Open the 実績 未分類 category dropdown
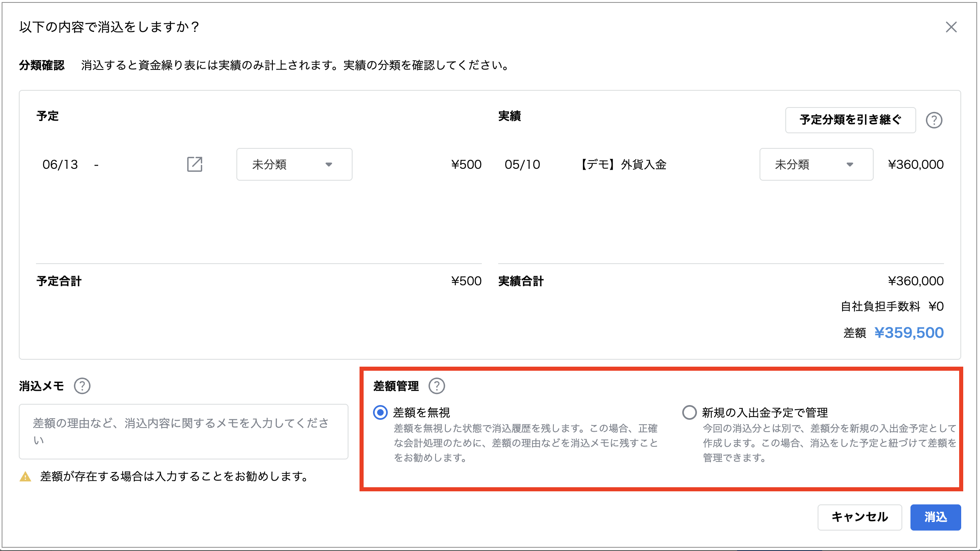Screen dimensions: 980x551 click(x=816, y=164)
